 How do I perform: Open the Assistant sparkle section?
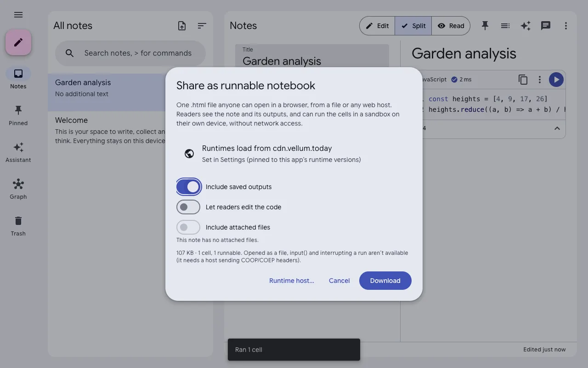coord(18,152)
